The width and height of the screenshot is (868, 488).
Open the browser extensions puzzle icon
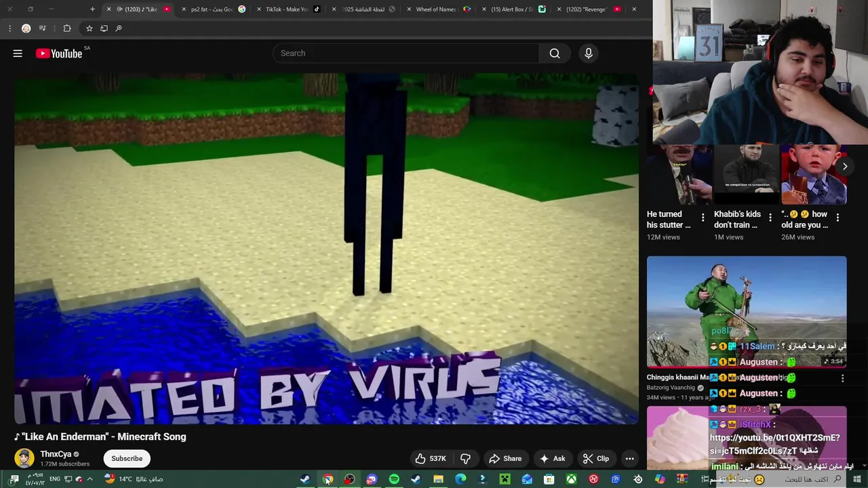point(66,28)
